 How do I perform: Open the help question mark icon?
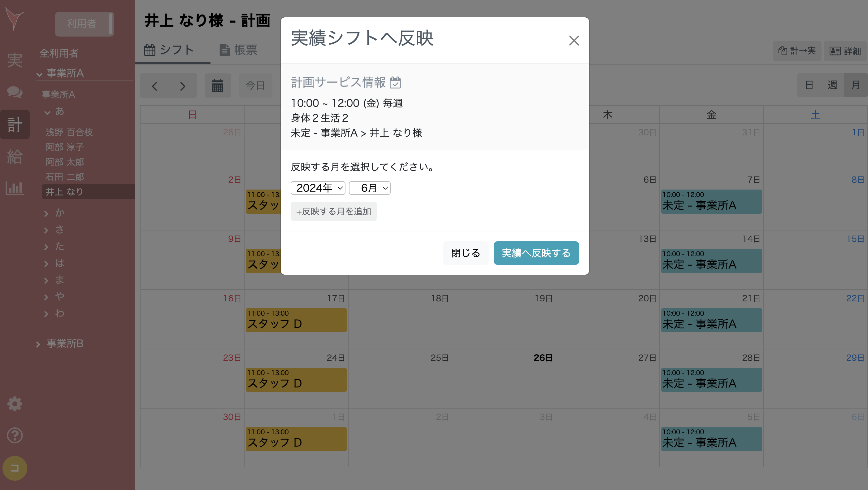pyautogui.click(x=15, y=435)
